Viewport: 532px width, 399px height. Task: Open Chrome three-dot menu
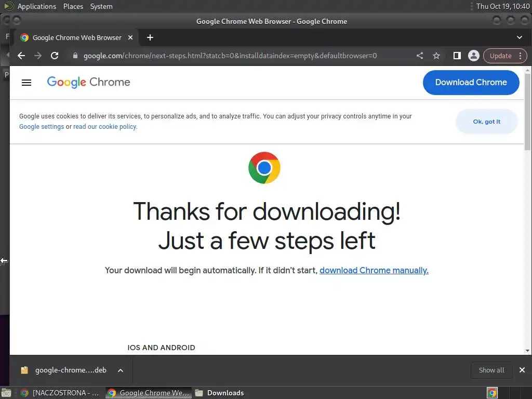tap(521, 56)
